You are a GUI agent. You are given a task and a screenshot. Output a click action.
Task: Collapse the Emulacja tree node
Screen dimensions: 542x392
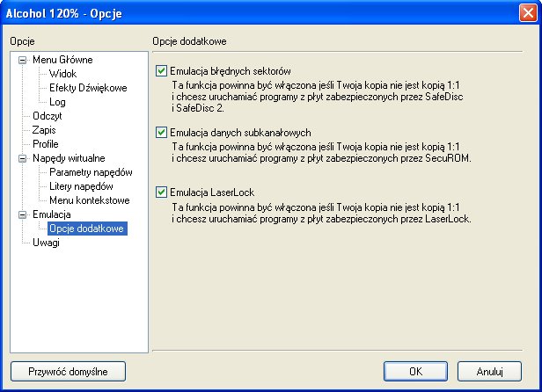[22, 214]
